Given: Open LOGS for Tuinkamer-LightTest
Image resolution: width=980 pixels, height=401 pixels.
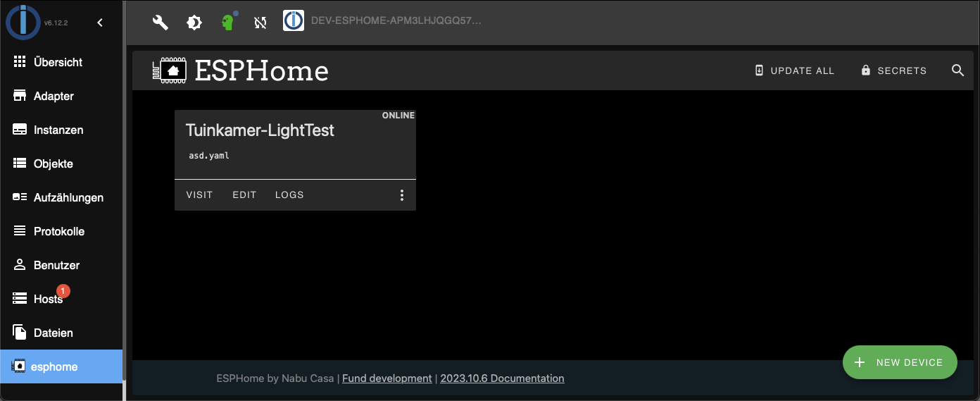Looking at the screenshot, I should click(x=289, y=195).
